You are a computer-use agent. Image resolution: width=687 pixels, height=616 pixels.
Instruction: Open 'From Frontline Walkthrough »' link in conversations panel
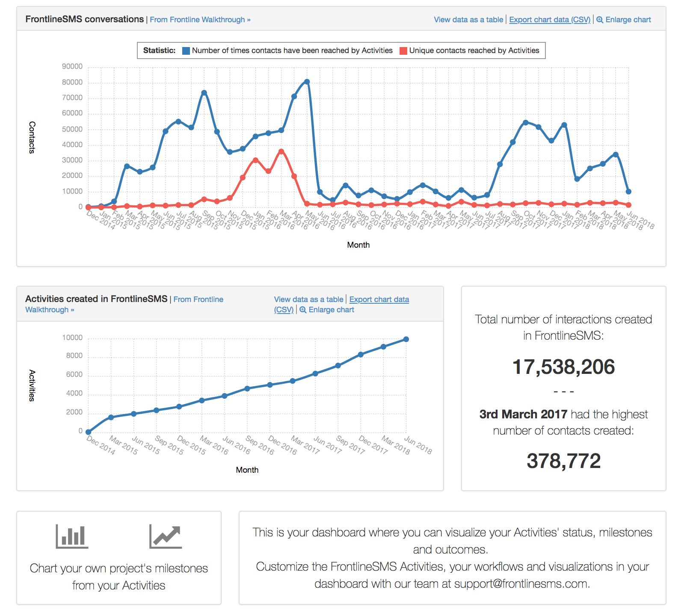pos(200,20)
